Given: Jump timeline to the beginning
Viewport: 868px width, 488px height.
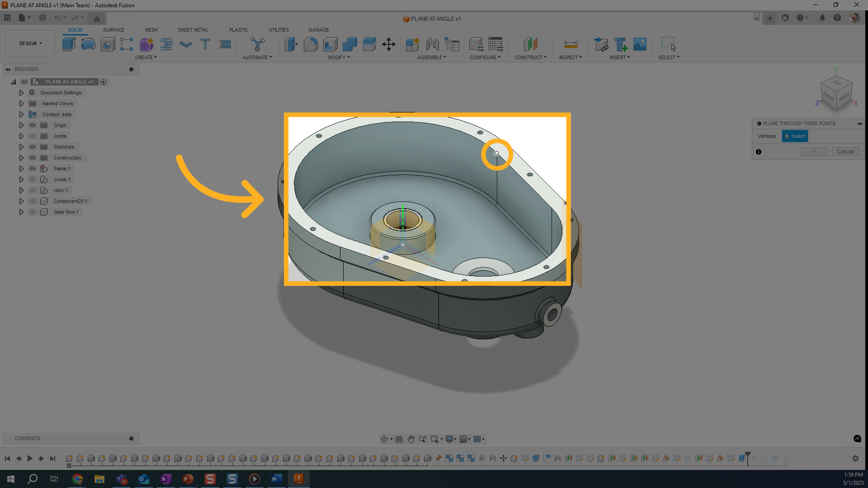Looking at the screenshot, I should pyautogui.click(x=7, y=458).
